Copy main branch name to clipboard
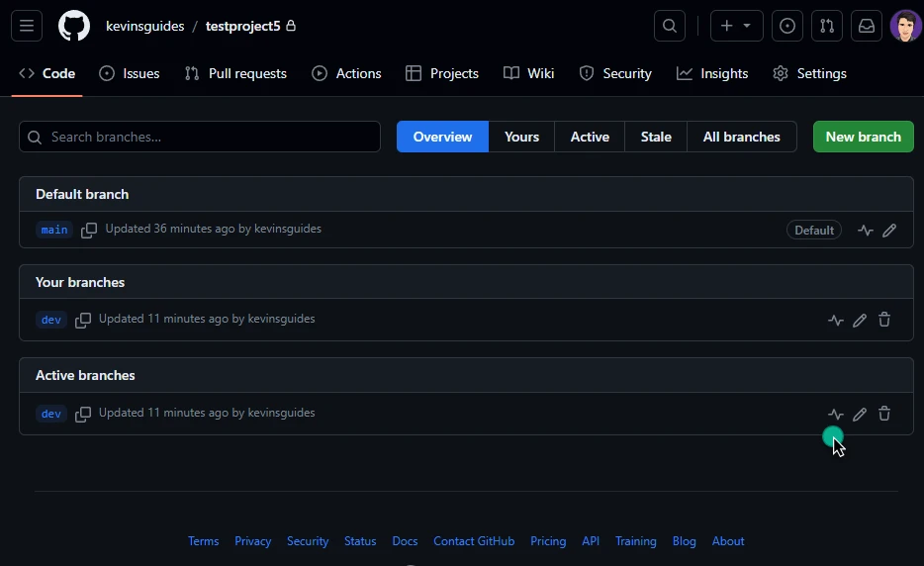Image resolution: width=924 pixels, height=566 pixels. (x=89, y=230)
